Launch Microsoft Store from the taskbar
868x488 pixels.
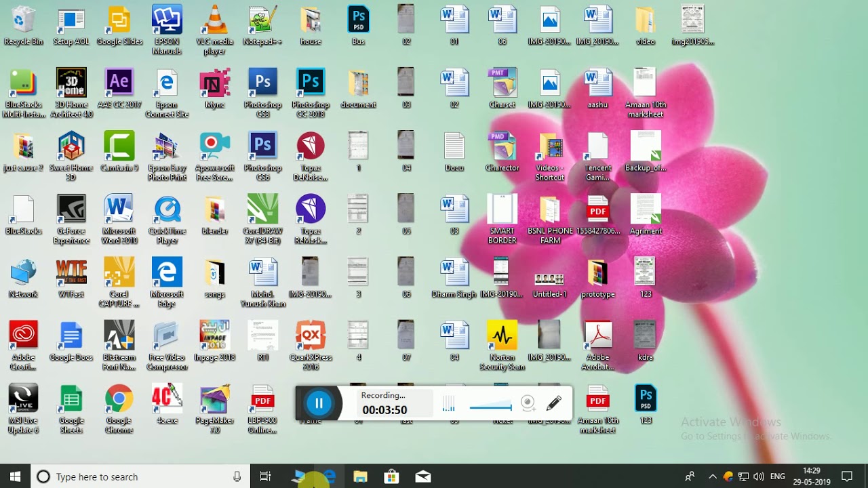[391, 476]
